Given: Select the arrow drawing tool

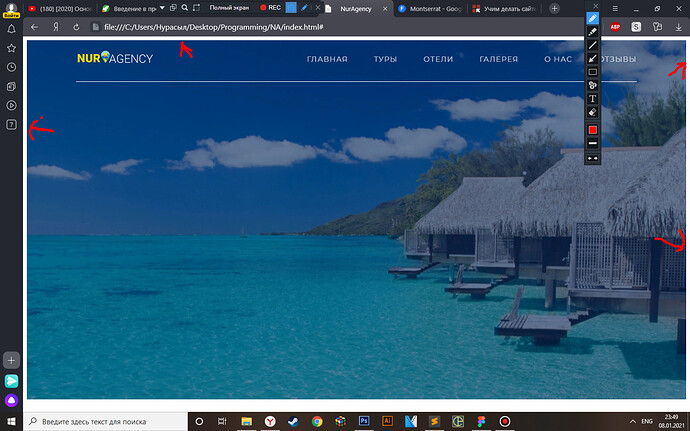Looking at the screenshot, I should [592, 59].
